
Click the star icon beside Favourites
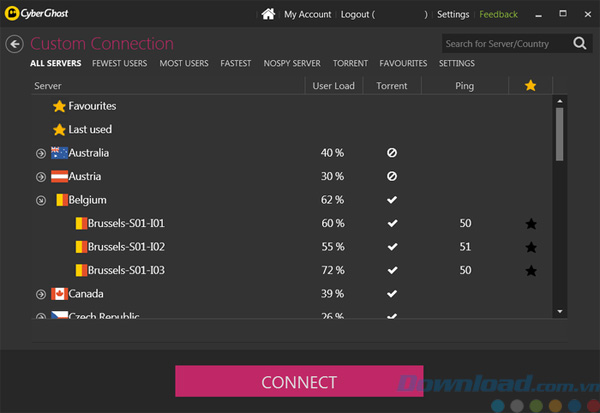(59, 106)
